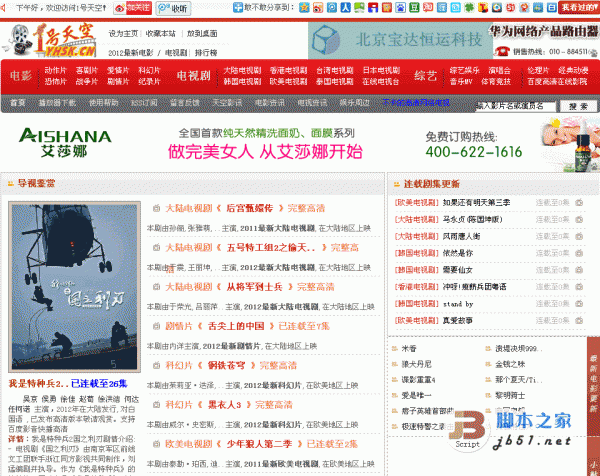Viewport: 600px width, 476px height.
Task: Open 播放器下载 nav item
Action: [x=57, y=103]
